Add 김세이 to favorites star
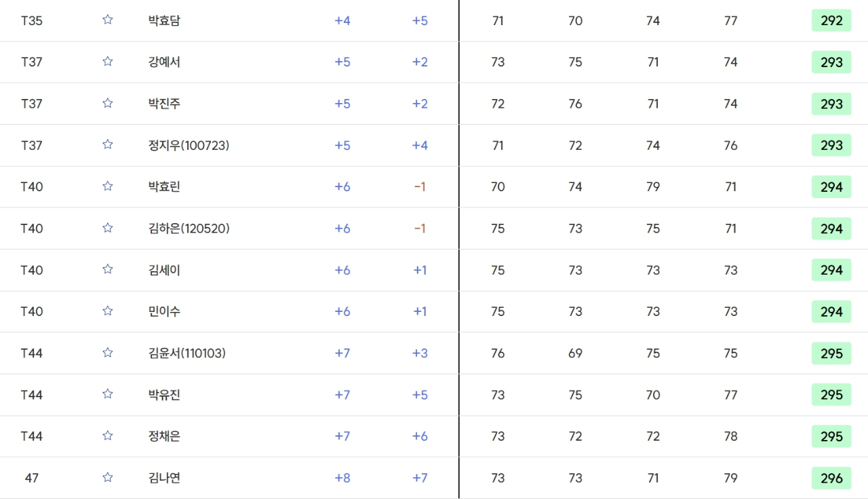The image size is (868, 499). click(107, 269)
